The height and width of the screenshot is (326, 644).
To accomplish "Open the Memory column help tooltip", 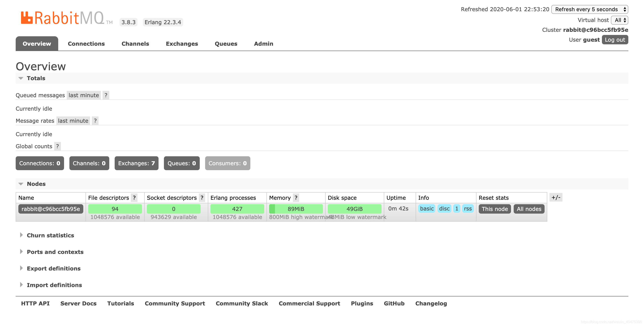I will coord(296,198).
